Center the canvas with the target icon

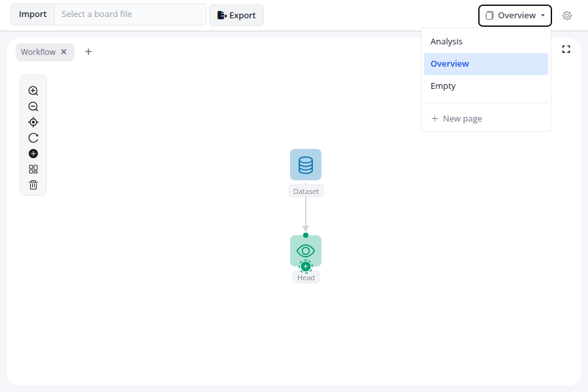33,122
